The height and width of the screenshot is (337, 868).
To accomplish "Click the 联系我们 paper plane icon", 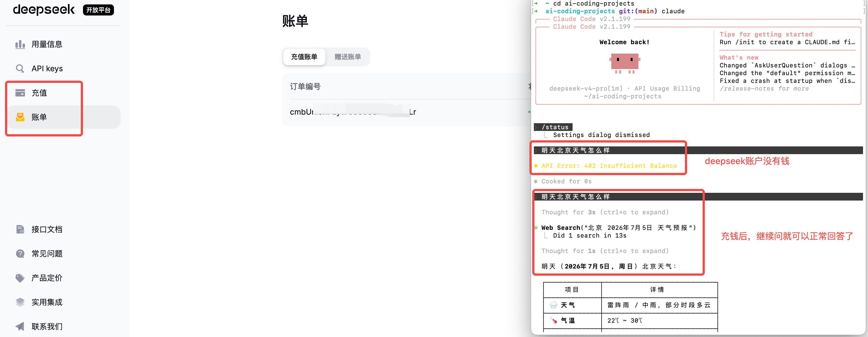I will tap(20, 327).
